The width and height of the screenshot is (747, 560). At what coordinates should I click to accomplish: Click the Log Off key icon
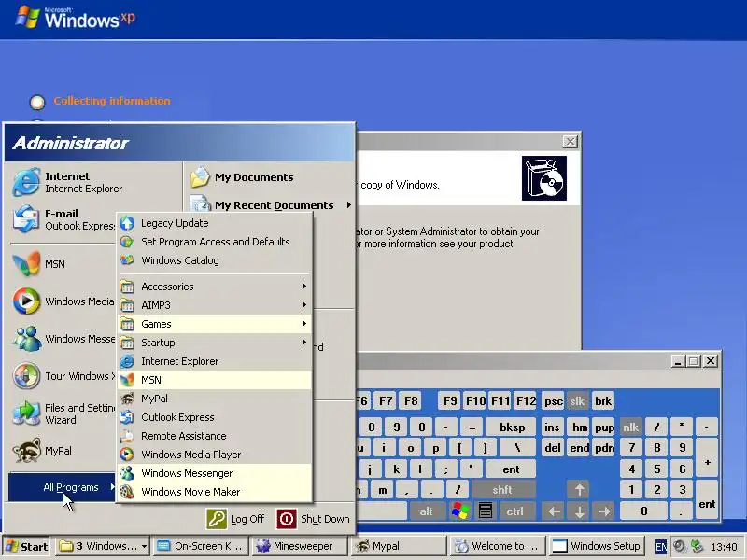click(x=217, y=519)
